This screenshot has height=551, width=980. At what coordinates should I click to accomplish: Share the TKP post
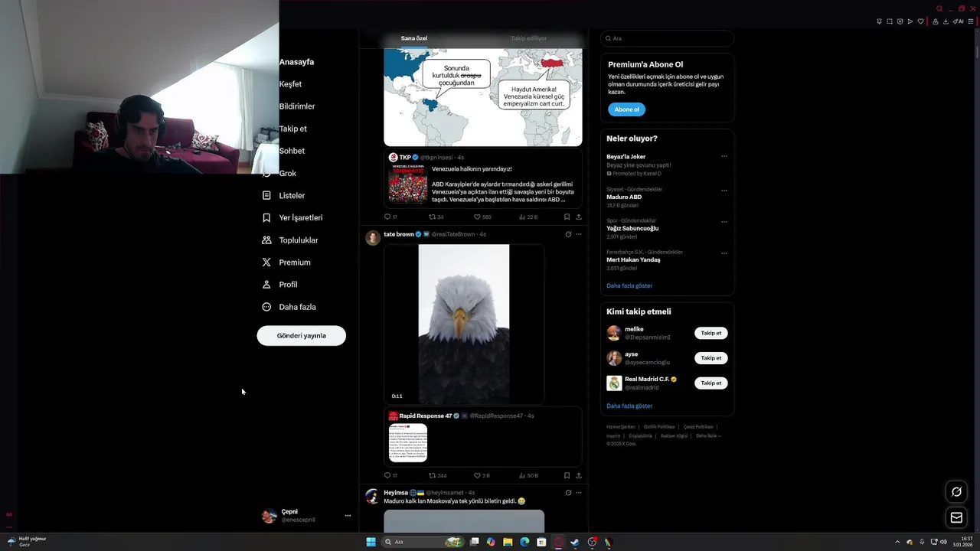(578, 217)
